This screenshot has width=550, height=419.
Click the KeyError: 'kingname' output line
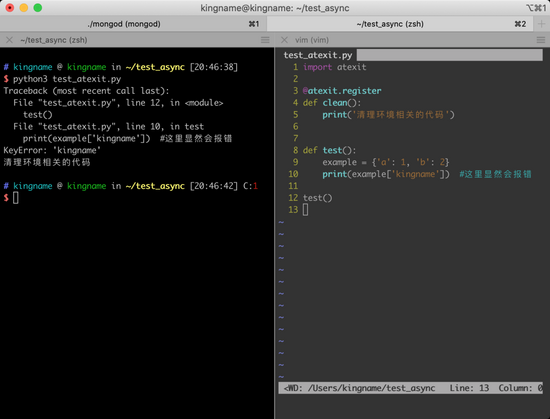[52, 150]
